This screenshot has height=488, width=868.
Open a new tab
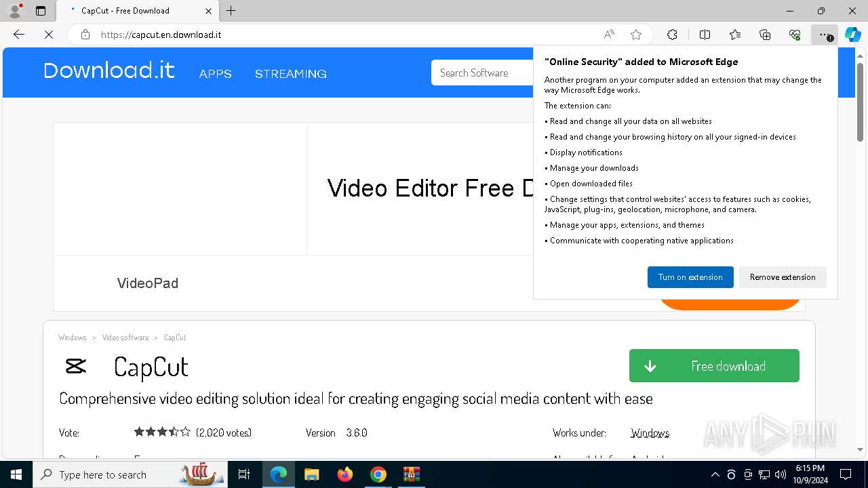tap(231, 11)
